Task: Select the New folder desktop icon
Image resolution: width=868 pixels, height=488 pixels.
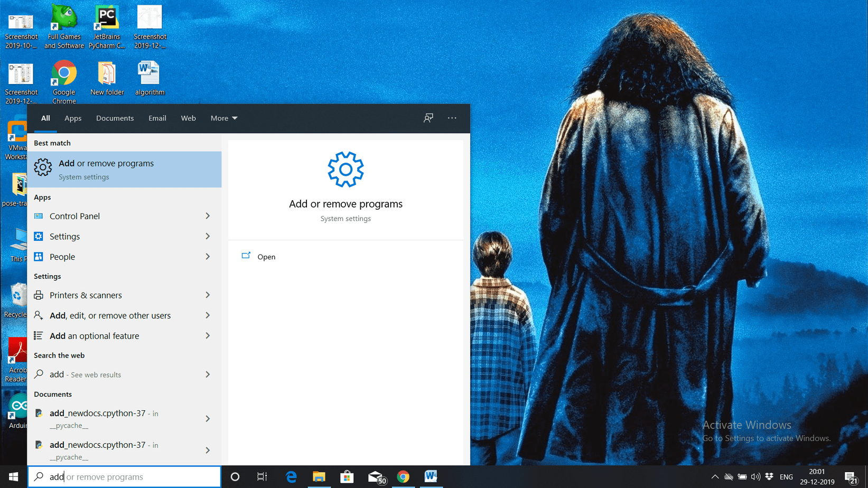Action: point(107,79)
